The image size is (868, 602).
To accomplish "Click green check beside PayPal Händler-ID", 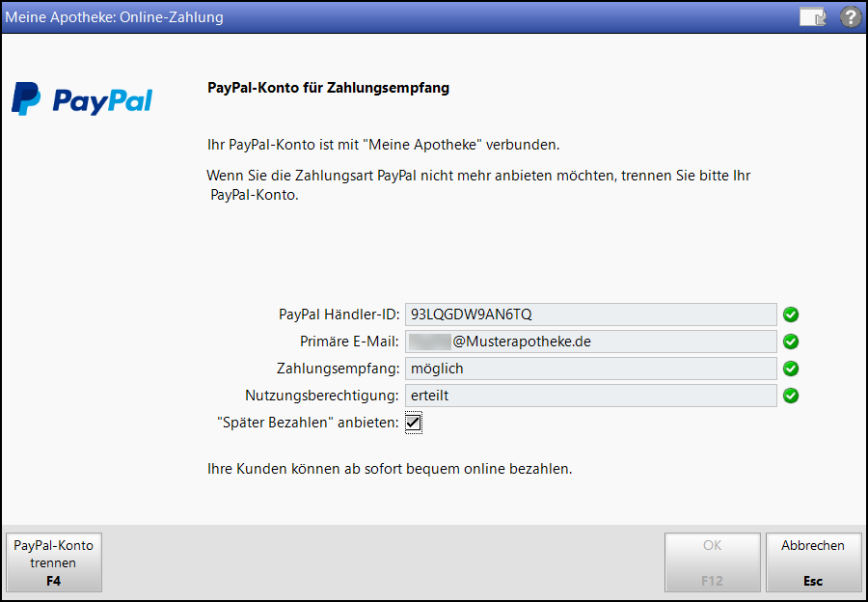I will [791, 315].
